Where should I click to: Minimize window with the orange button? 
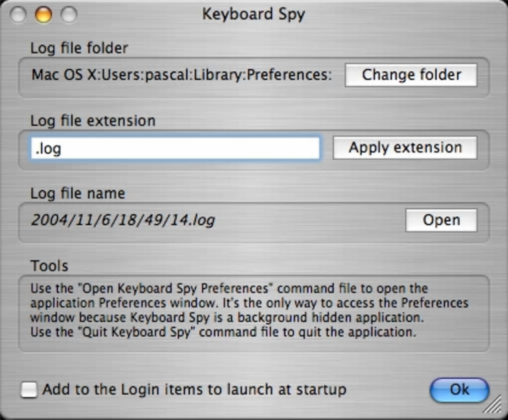click(x=43, y=14)
